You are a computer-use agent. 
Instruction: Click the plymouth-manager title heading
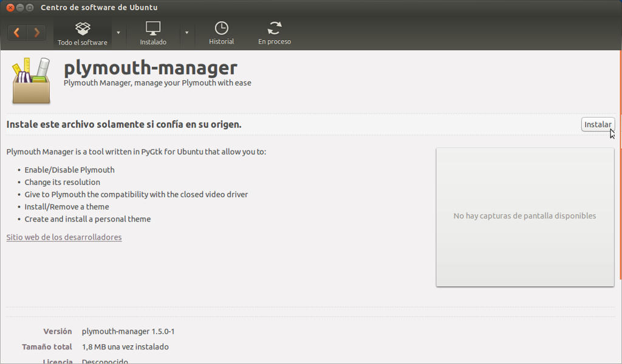click(x=151, y=67)
